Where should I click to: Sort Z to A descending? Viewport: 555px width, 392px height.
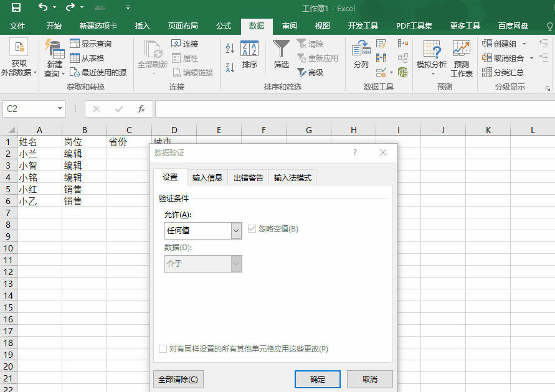(x=230, y=67)
